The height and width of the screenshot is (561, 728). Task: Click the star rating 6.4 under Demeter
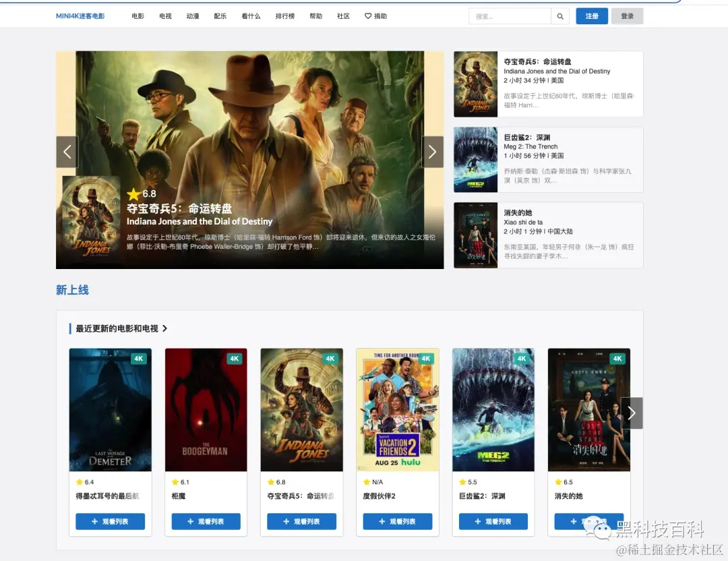[x=85, y=482]
